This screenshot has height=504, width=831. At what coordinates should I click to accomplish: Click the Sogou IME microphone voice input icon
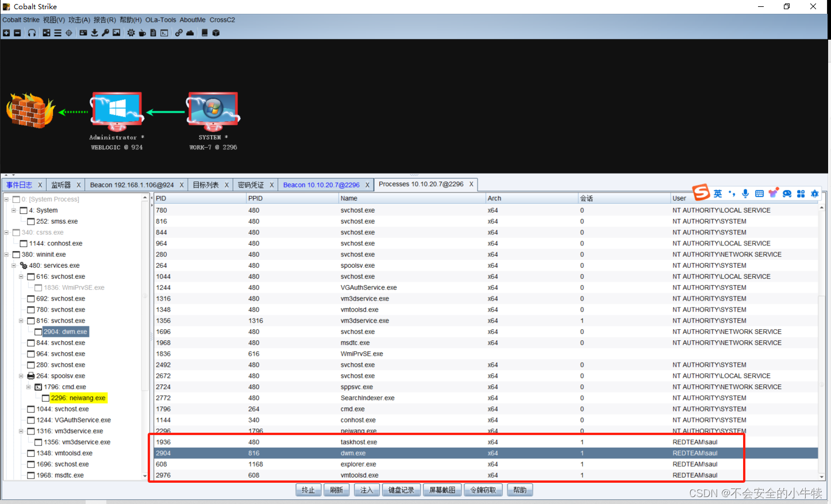[x=745, y=194]
